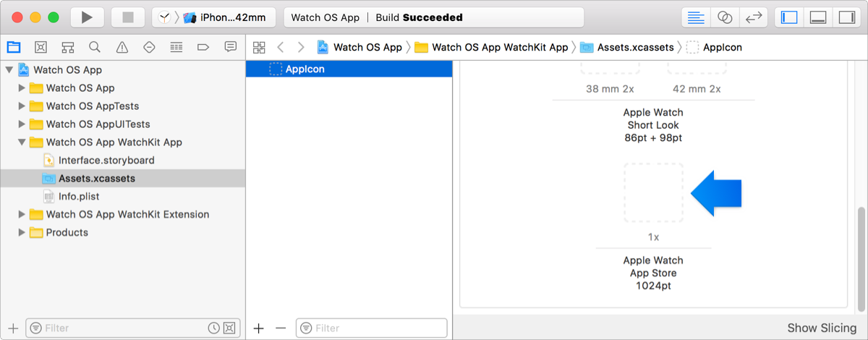Click the Show Slicing button

[x=822, y=328]
